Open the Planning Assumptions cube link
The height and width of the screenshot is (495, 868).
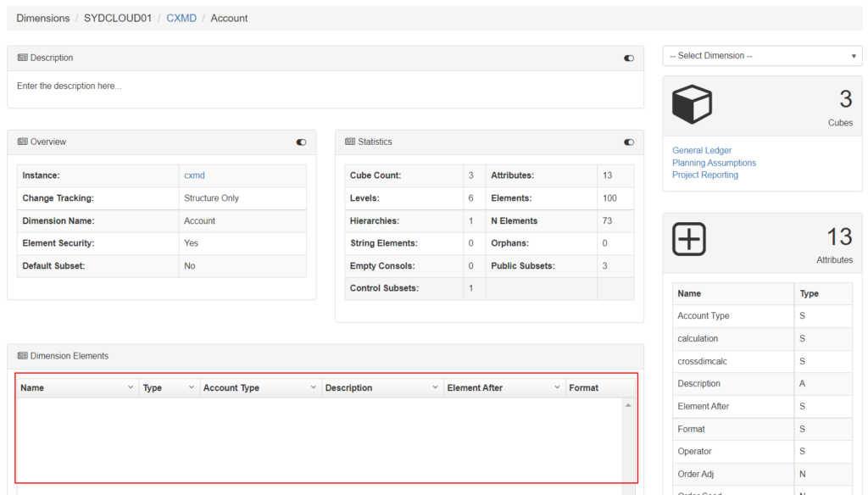point(714,163)
